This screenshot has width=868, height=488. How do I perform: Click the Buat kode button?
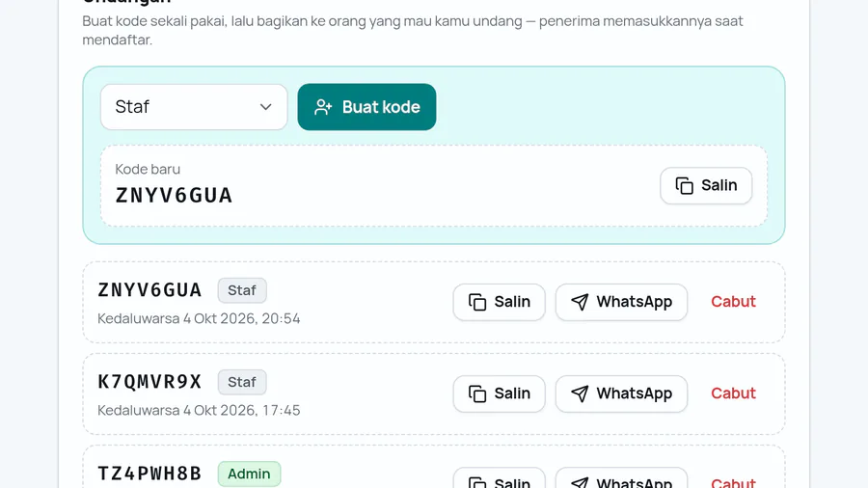(366, 107)
